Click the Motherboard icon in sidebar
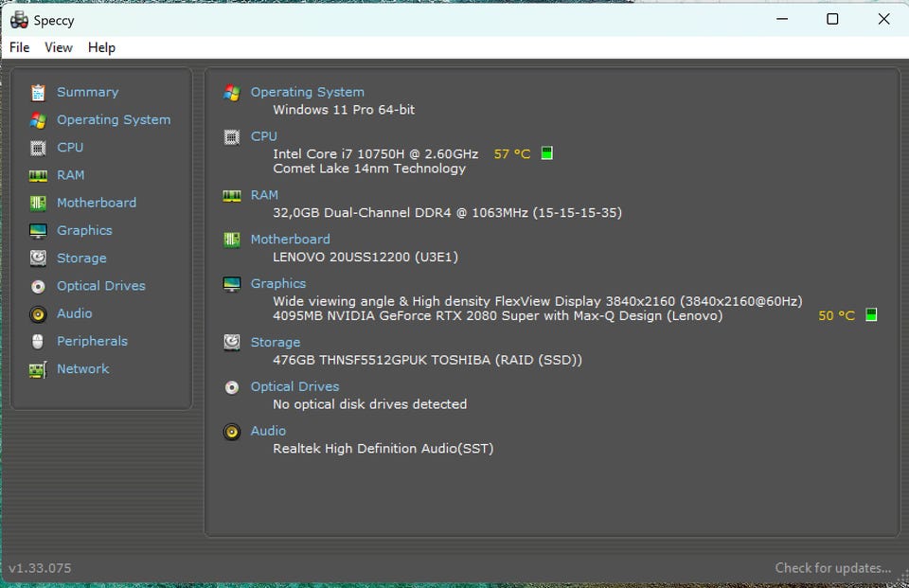This screenshot has height=588, width=909. click(38, 203)
